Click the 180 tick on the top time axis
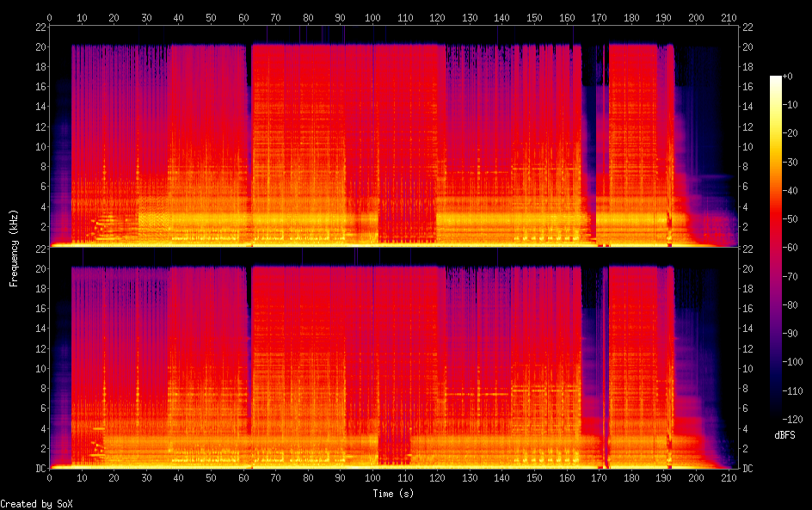The image size is (812, 510). (x=631, y=16)
